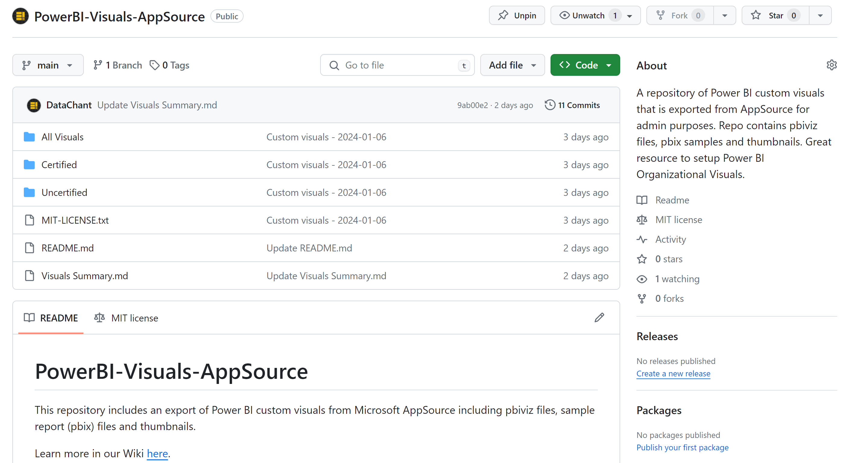
Task: Expand the main branch dropdown
Action: [48, 65]
